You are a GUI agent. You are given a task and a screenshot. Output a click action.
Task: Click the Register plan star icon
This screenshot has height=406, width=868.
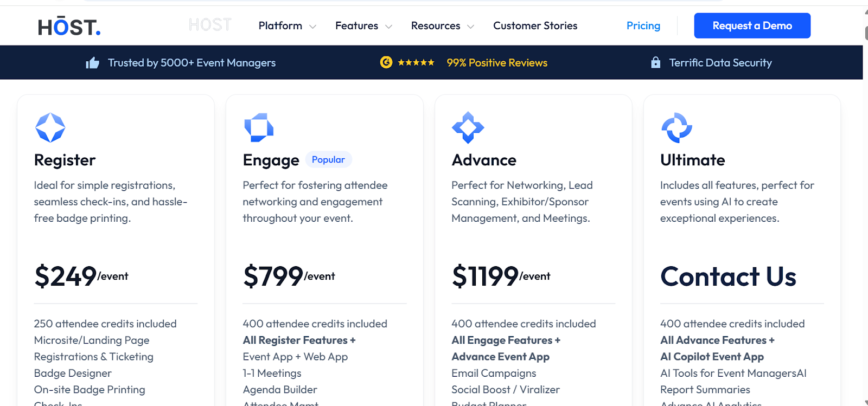(x=50, y=127)
